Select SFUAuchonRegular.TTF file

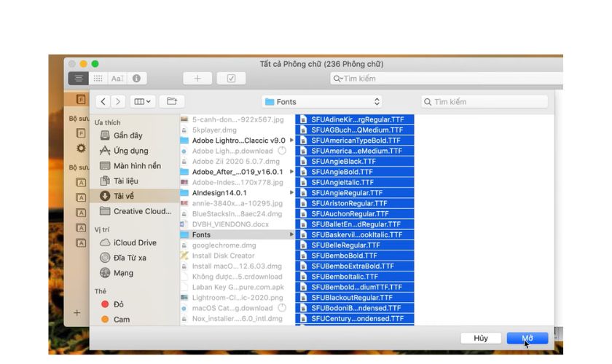tap(355, 214)
